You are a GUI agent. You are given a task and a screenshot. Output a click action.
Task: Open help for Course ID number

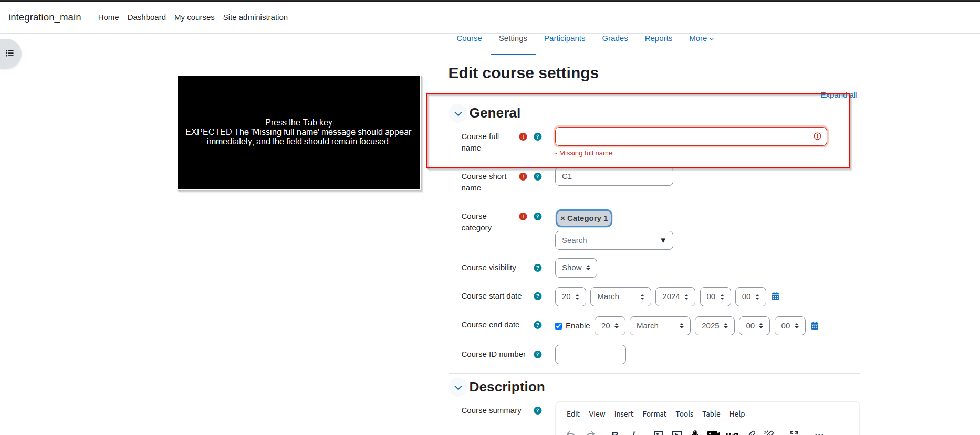coord(538,354)
